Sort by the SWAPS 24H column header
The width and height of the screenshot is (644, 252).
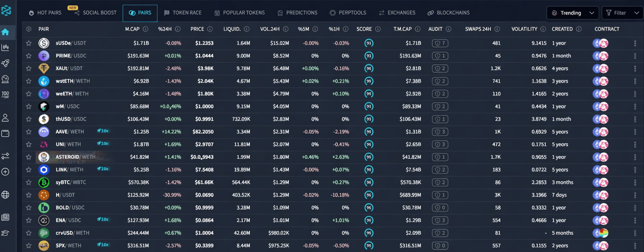click(x=478, y=29)
